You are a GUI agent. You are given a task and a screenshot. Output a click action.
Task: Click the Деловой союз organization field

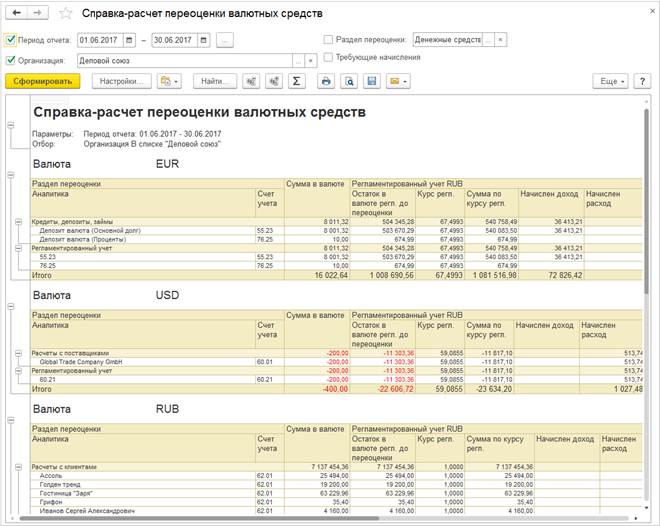[185, 61]
